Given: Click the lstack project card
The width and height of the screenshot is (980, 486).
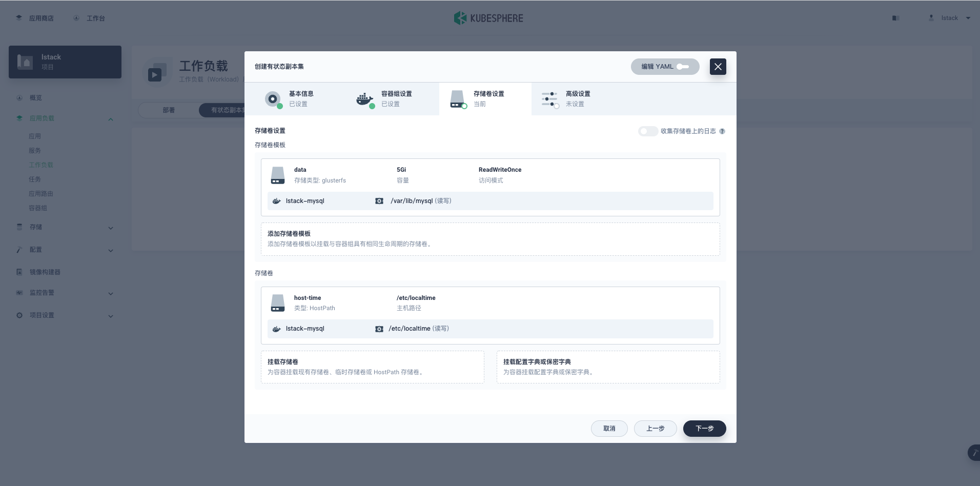Looking at the screenshot, I should coord(65,62).
